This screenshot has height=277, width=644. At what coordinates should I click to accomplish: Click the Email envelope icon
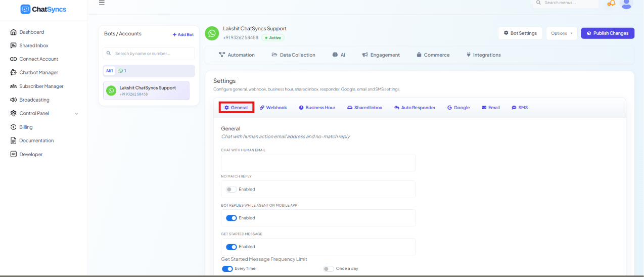point(484,108)
